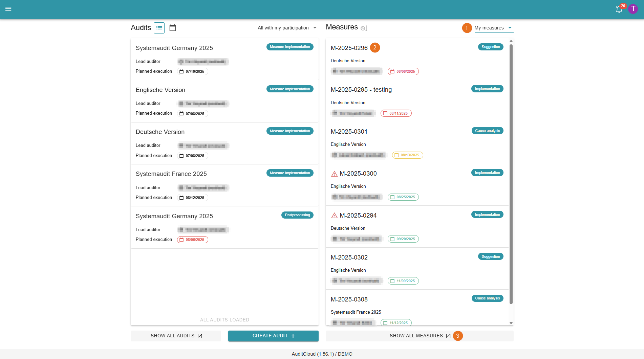Open the 'My measures' dropdown
This screenshot has width=644, height=359.
pyautogui.click(x=493, y=28)
